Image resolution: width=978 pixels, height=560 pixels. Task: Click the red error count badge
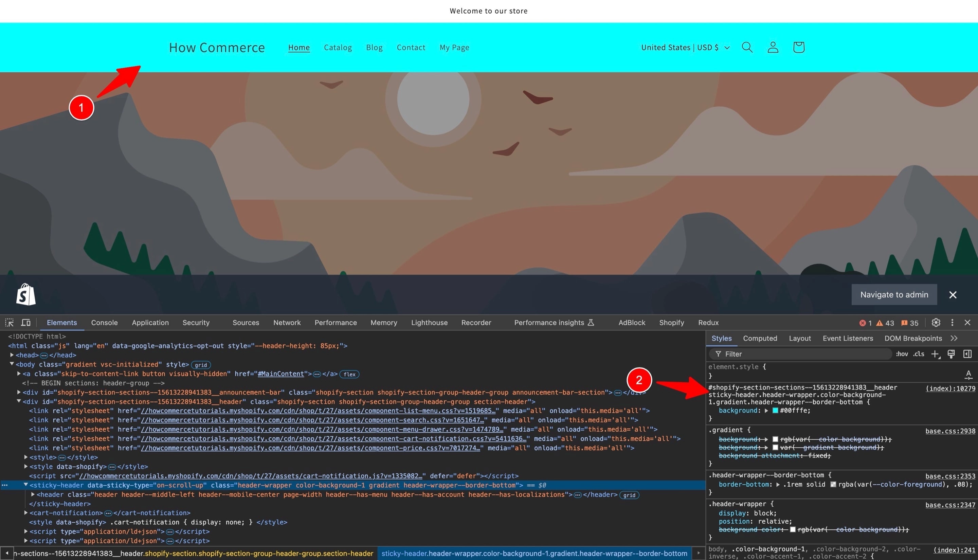click(865, 323)
